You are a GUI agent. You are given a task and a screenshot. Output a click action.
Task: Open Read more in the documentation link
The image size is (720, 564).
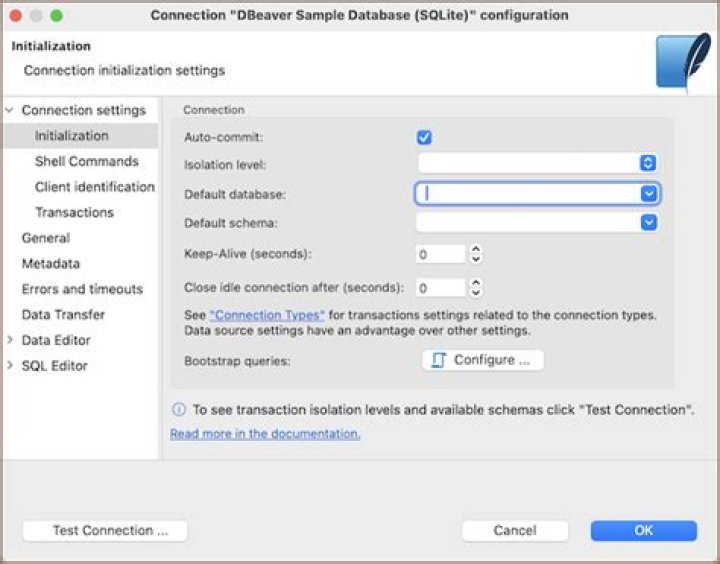[x=265, y=434]
